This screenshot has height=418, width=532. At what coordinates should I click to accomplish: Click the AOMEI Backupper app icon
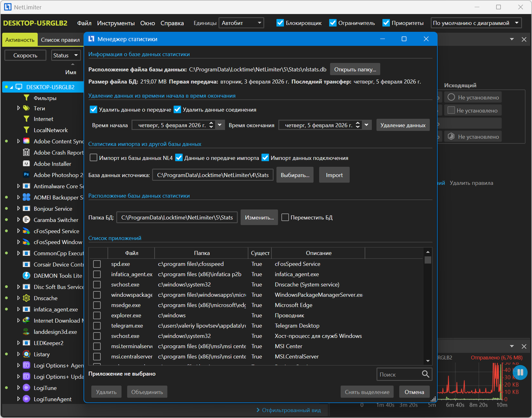pyautogui.click(x=27, y=197)
